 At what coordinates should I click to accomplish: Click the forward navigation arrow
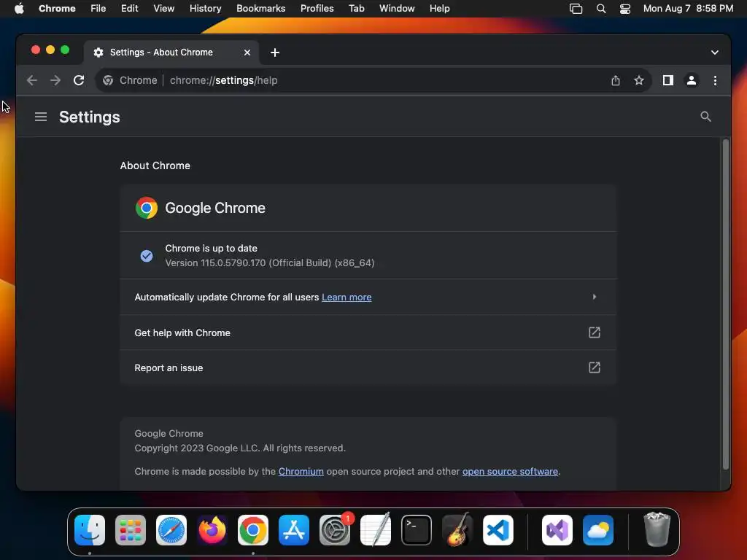pos(55,80)
